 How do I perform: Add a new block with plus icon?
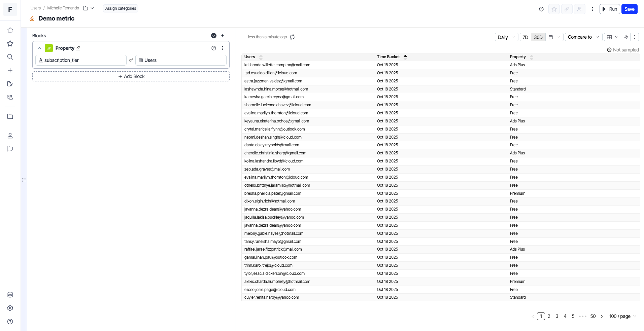(x=223, y=36)
